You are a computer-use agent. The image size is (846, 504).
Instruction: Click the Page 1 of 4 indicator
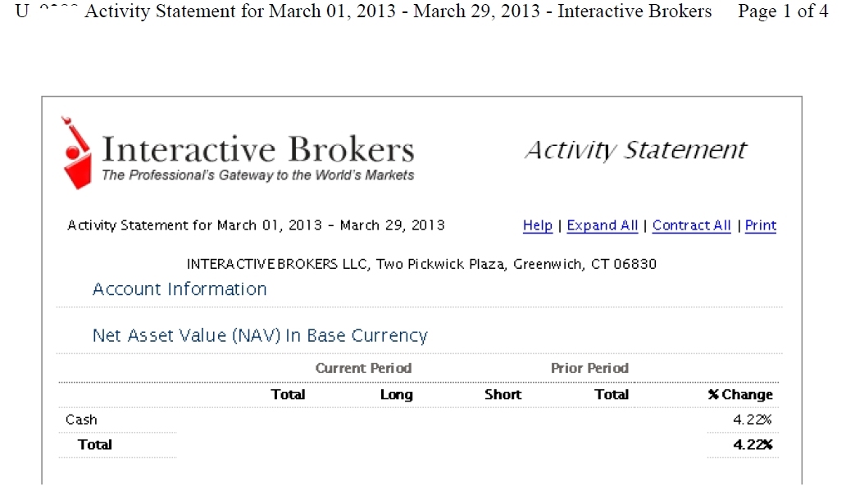coord(783,11)
